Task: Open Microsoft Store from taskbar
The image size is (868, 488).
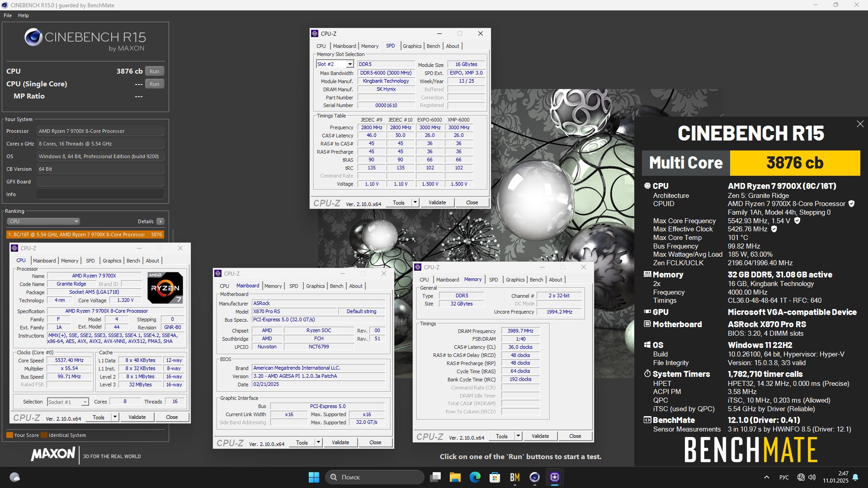Action: pyautogui.click(x=495, y=477)
